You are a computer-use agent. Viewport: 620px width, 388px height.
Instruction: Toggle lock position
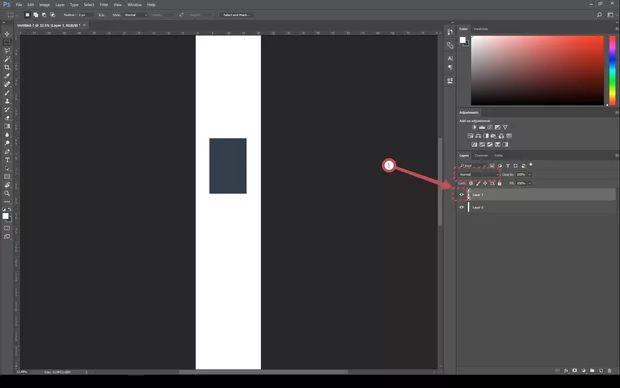(485, 184)
